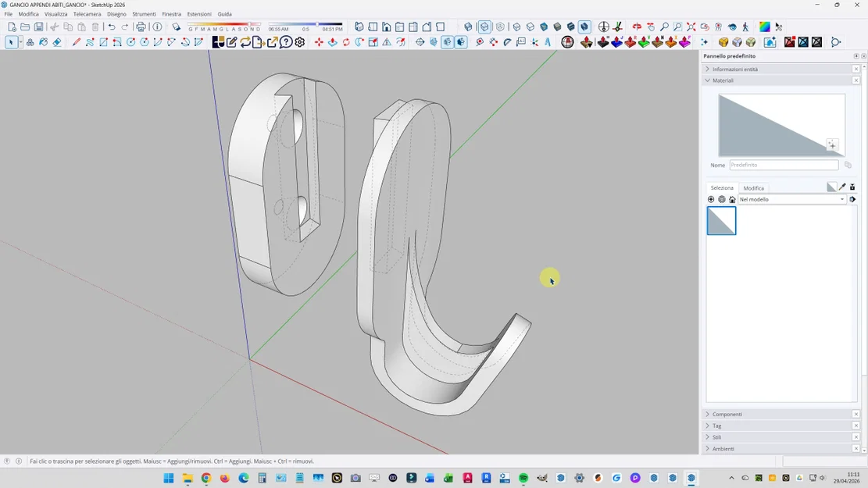Image resolution: width=868 pixels, height=488 pixels.
Task: Enable Hidden Line face style
Action: click(x=530, y=27)
